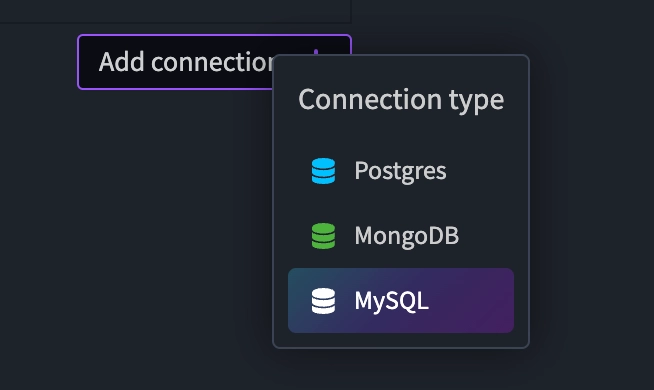This screenshot has height=390, width=654.
Task: Select the Postgres text label
Action: point(400,171)
